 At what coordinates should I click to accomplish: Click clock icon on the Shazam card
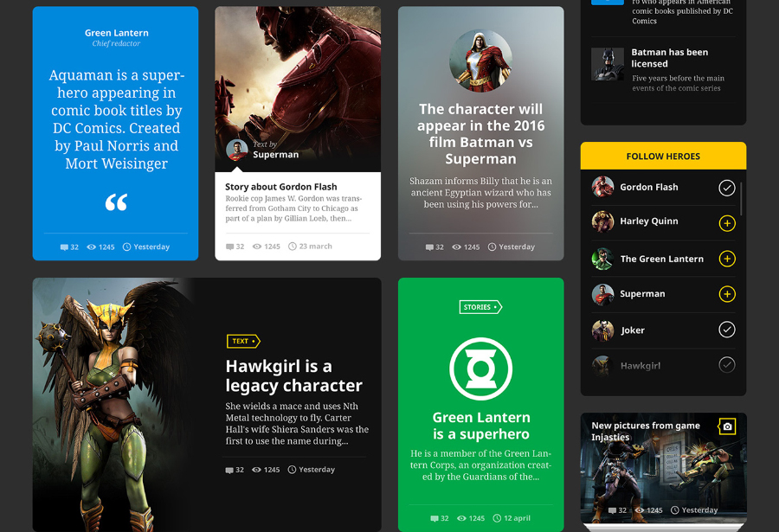(492, 247)
